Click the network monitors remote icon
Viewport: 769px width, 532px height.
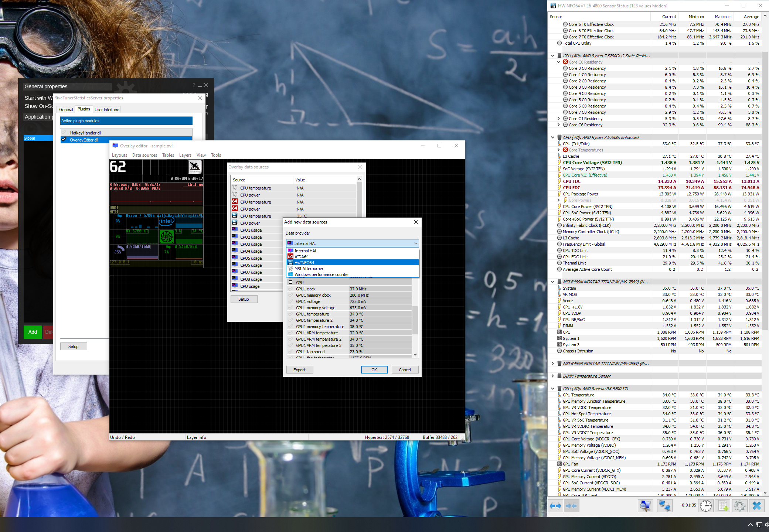click(664, 505)
